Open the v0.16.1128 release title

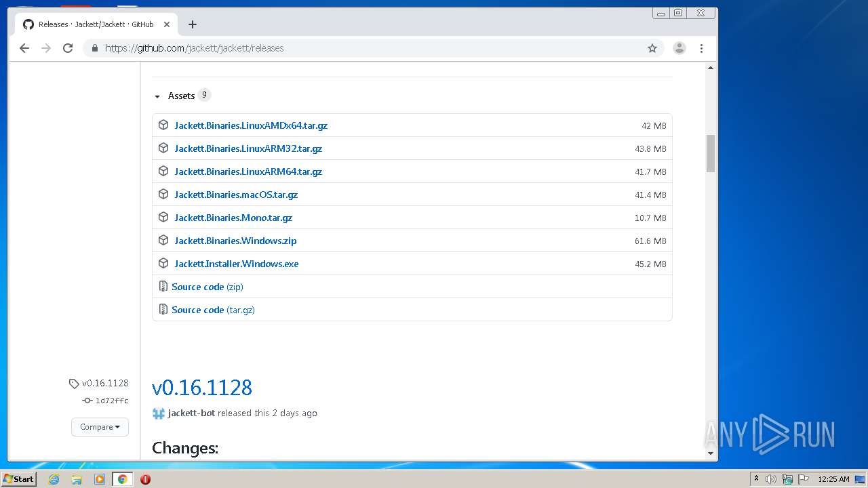[x=202, y=388]
